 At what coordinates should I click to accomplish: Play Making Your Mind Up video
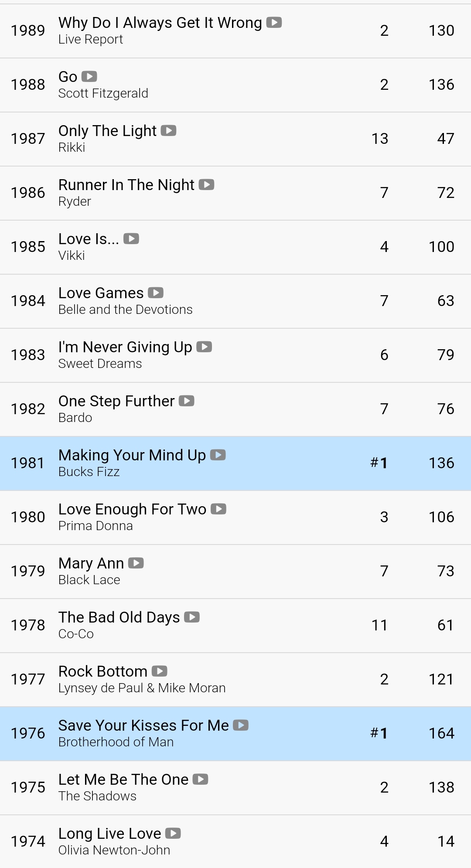(x=218, y=455)
